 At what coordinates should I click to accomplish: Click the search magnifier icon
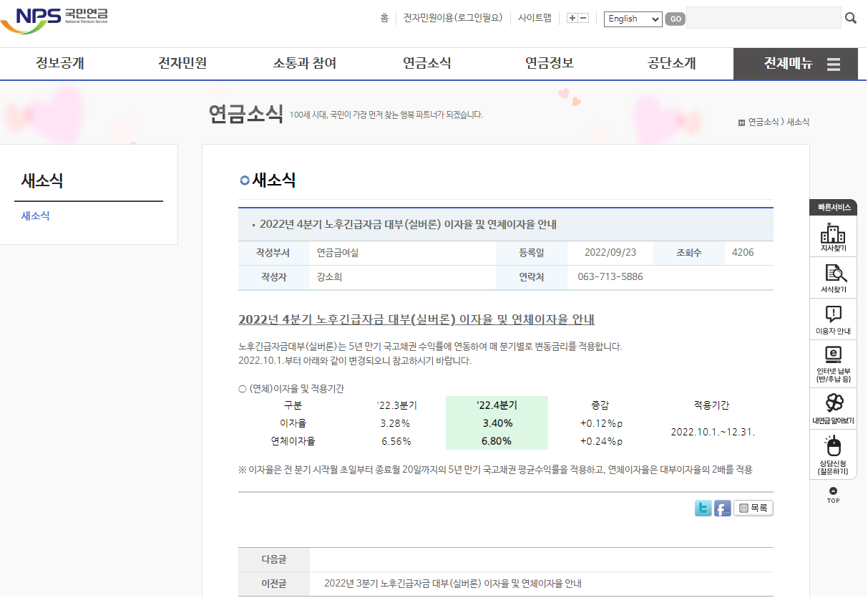(x=851, y=17)
